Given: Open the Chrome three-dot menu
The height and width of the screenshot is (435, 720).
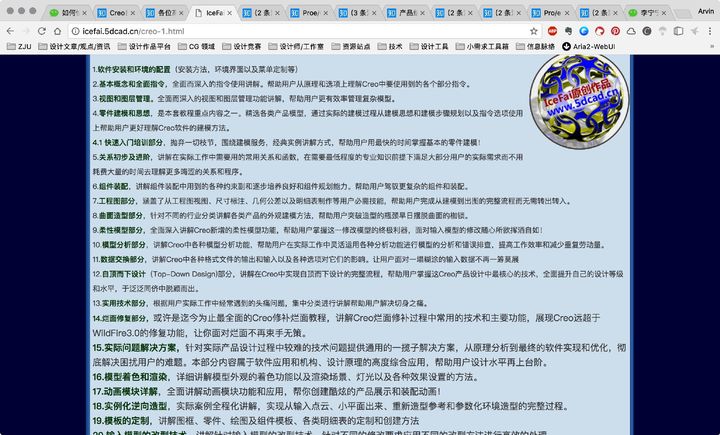Looking at the screenshot, I should point(710,31).
